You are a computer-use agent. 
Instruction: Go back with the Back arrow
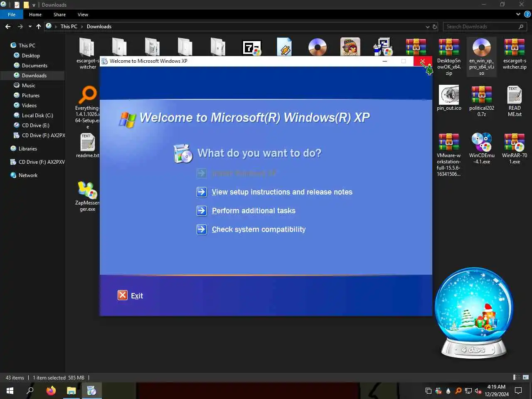pyautogui.click(x=8, y=27)
